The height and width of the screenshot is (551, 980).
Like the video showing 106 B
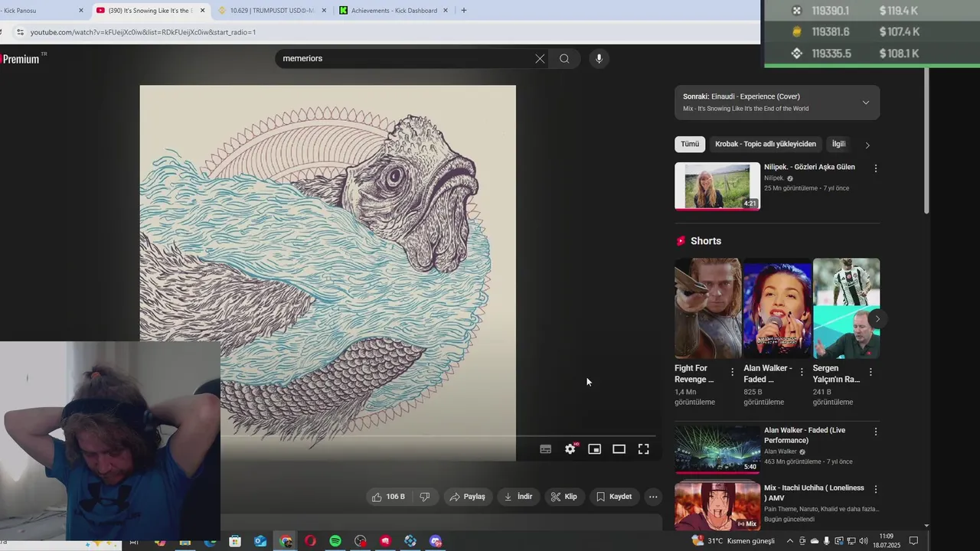coord(388,497)
